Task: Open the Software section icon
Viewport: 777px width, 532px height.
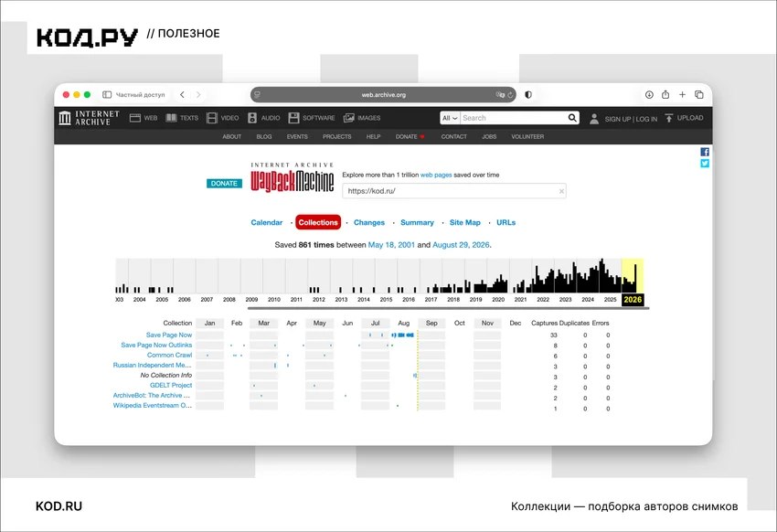Action: click(x=293, y=118)
